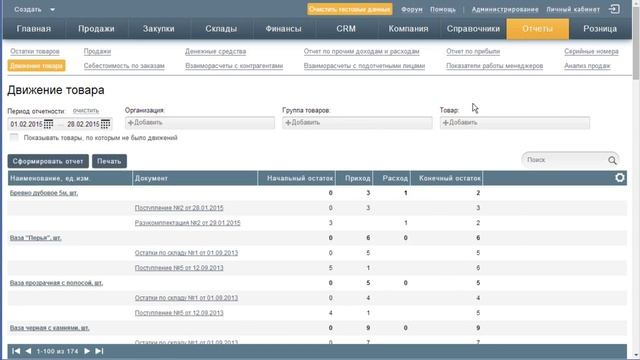Open Отчет по прочим доходам и расходам

[362, 51]
